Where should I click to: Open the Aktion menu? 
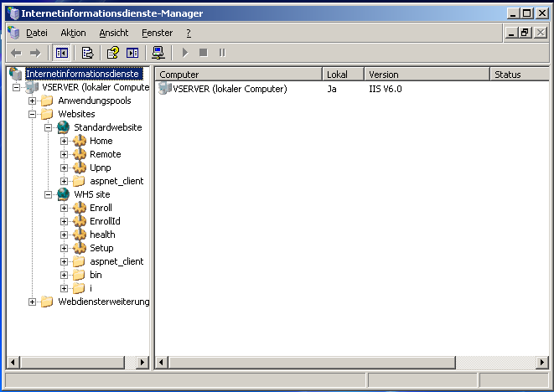click(x=73, y=33)
